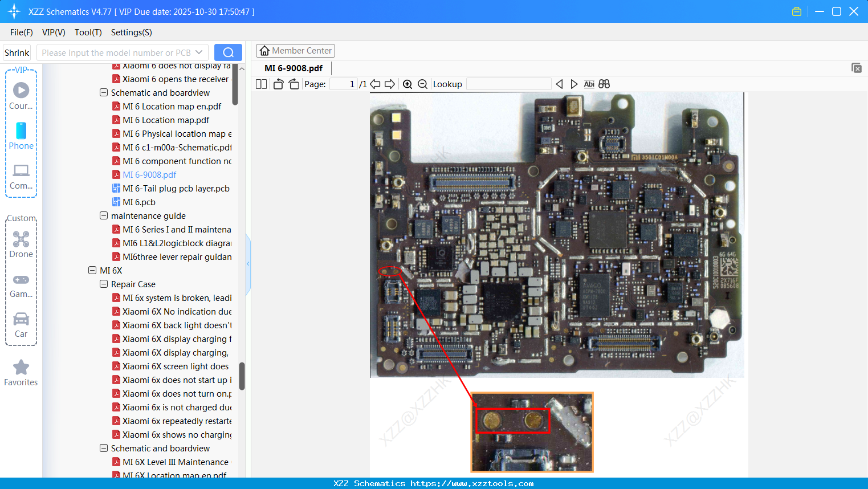Toggle the Abi whole-word match option

click(x=589, y=84)
